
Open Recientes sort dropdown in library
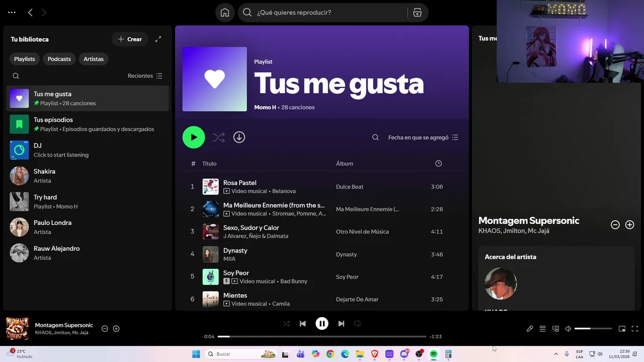[145, 76]
